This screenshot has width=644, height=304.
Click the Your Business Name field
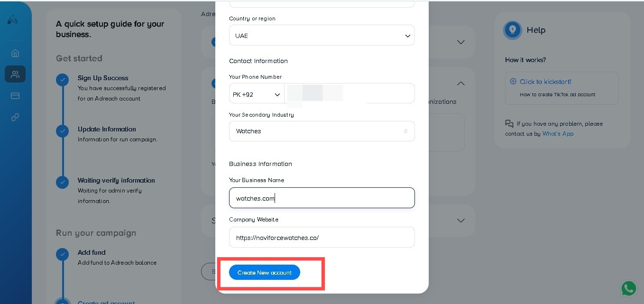click(322, 198)
